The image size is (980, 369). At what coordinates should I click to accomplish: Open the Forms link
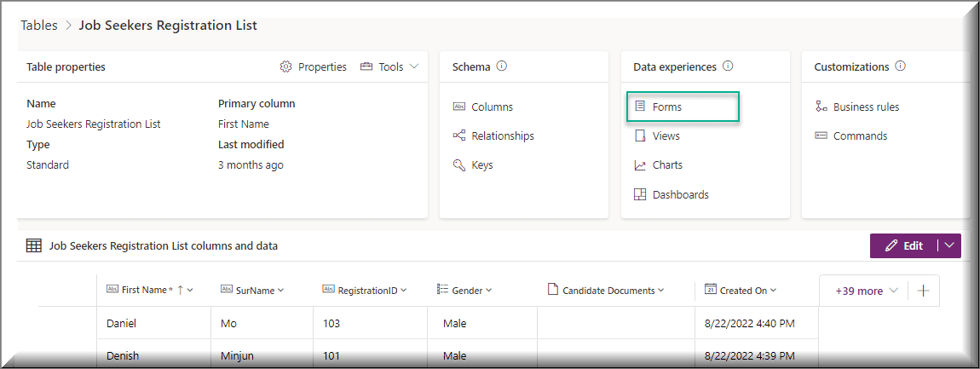click(666, 107)
